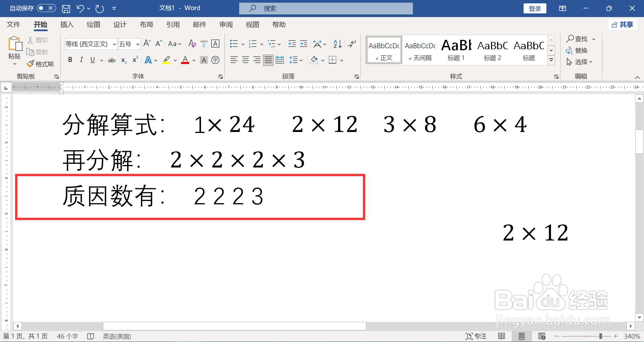This screenshot has width=644, height=342.
Task: Redo the last action
Action: [x=100, y=9]
